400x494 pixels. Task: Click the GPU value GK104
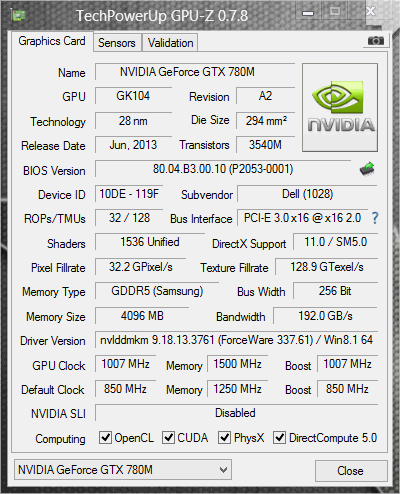(x=133, y=96)
